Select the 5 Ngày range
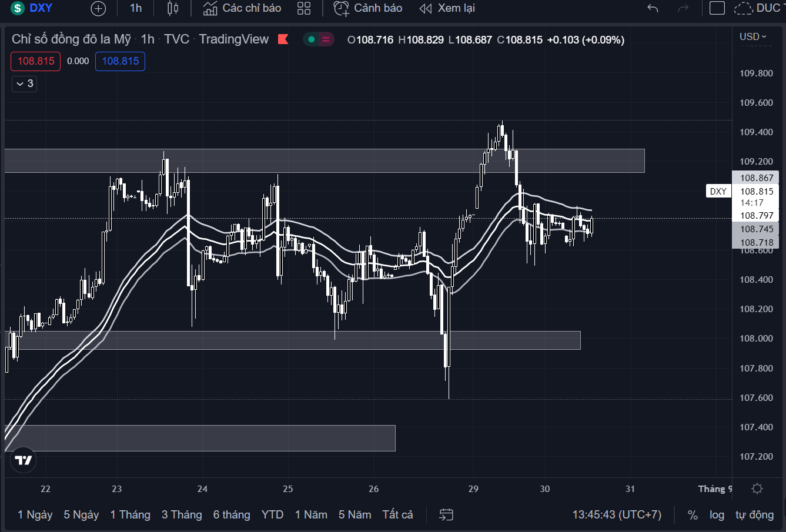 point(81,515)
